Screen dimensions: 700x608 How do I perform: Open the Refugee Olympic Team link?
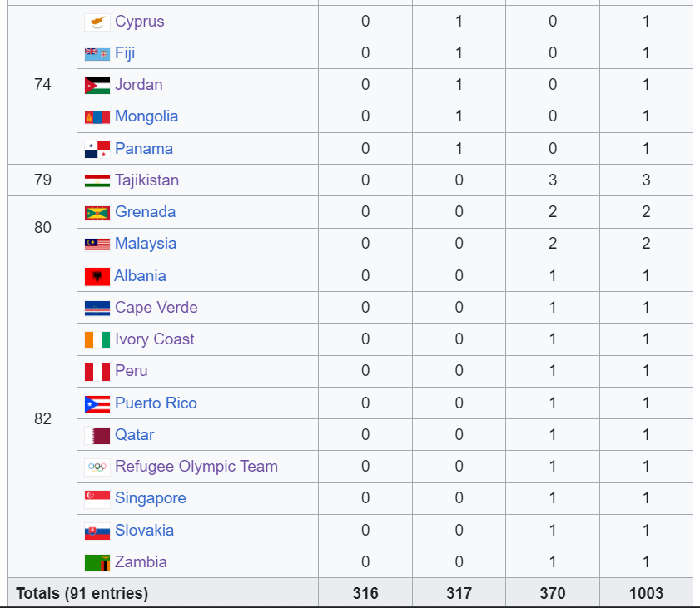[x=196, y=466]
